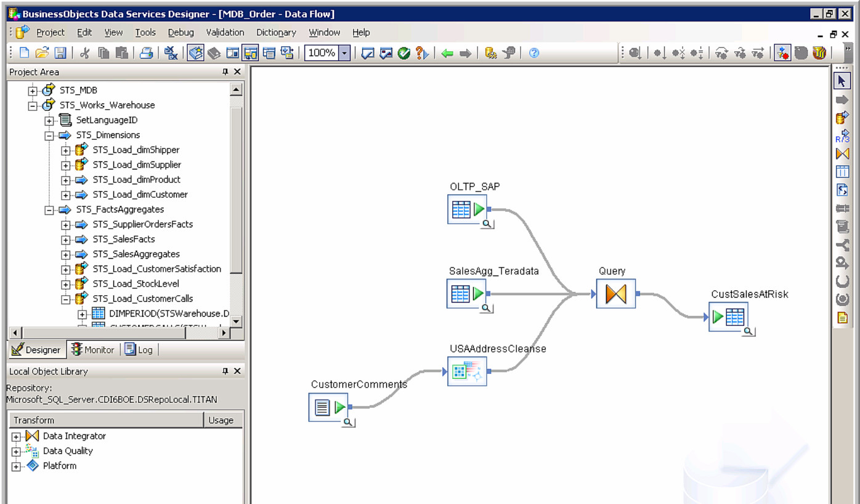
Task: Click the Print toolbar icon
Action: [x=146, y=53]
